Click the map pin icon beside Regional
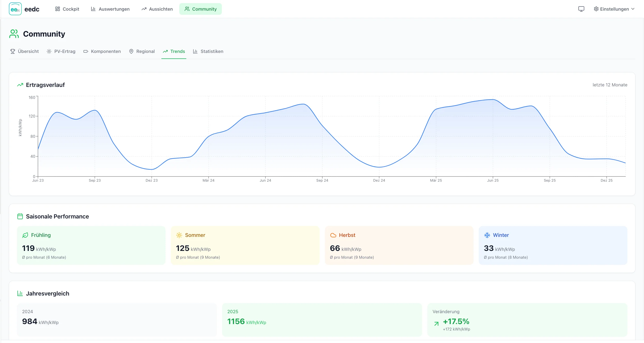This screenshot has height=343, width=644. (x=131, y=51)
